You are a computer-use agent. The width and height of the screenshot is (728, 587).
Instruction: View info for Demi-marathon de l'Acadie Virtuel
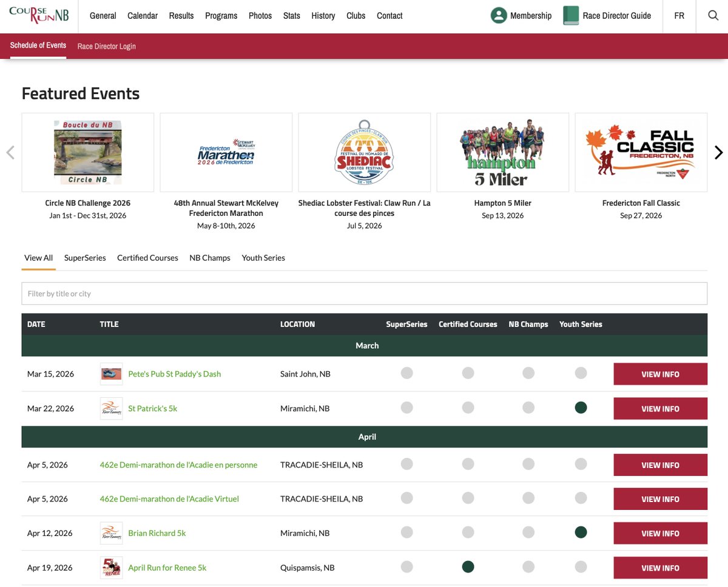tap(661, 499)
